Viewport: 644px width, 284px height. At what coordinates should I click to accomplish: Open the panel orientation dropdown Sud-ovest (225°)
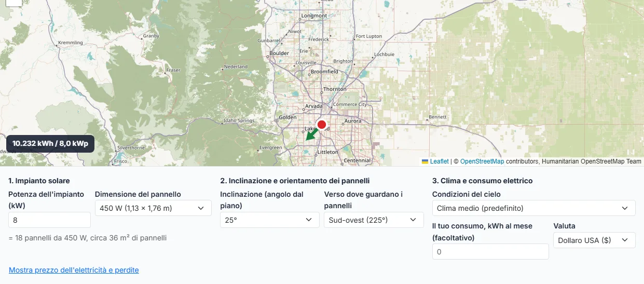pos(374,220)
